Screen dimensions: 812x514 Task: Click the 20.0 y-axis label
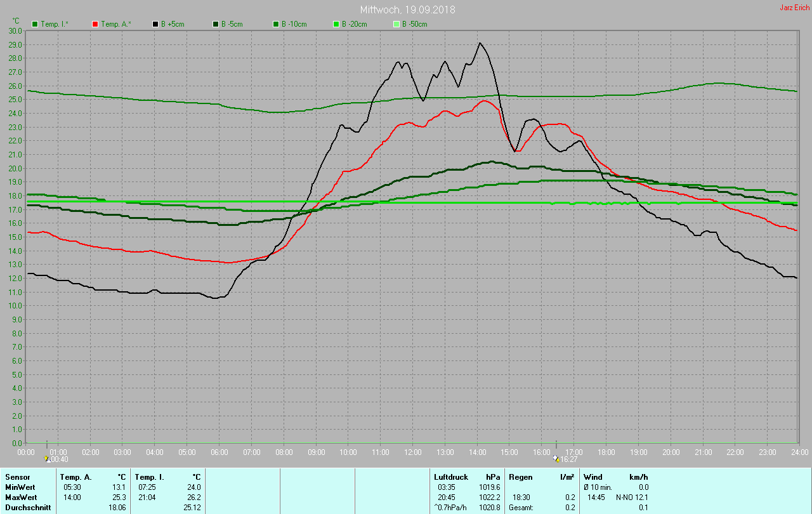15,168
